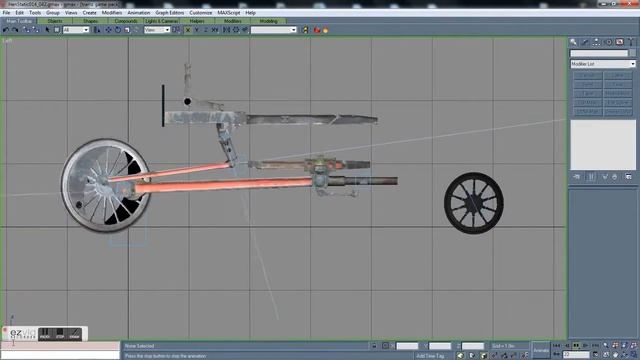Open the Edit menu
Image resolution: width=640 pixels, height=360 pixels.
(20, 13)
